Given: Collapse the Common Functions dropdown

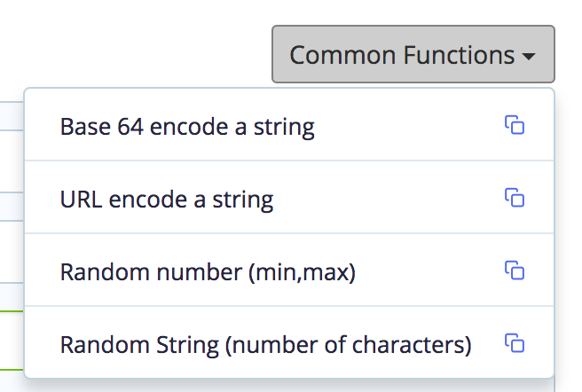Looking at the screenshot, I should pyautogui.click(x=413, y=54).
